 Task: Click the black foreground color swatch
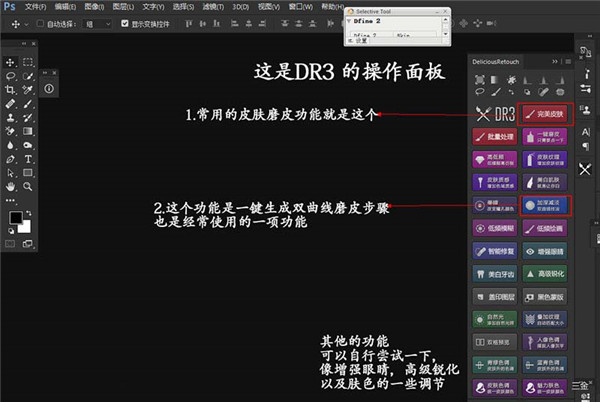[17, 218]
